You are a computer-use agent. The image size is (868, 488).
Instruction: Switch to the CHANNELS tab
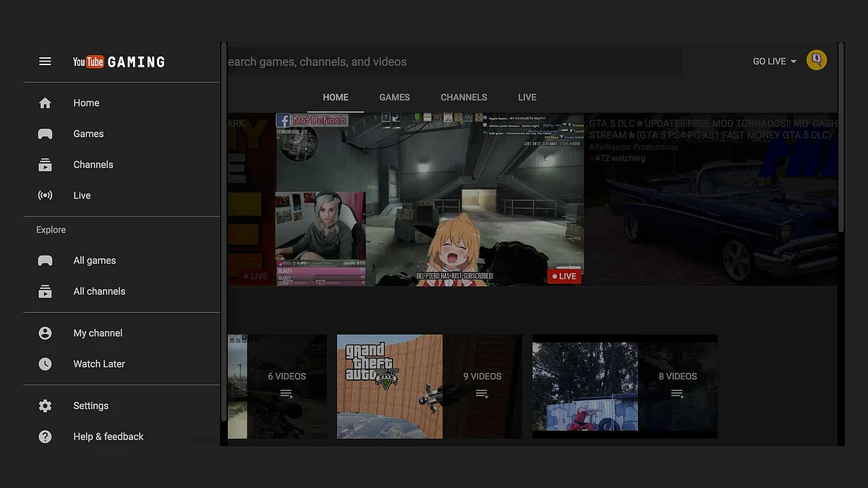(464, 97)
